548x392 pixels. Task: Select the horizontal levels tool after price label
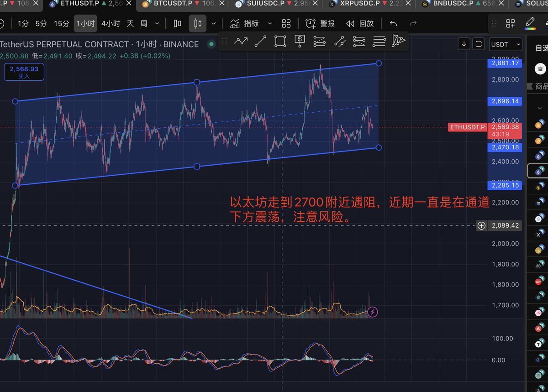coord(319,41)
